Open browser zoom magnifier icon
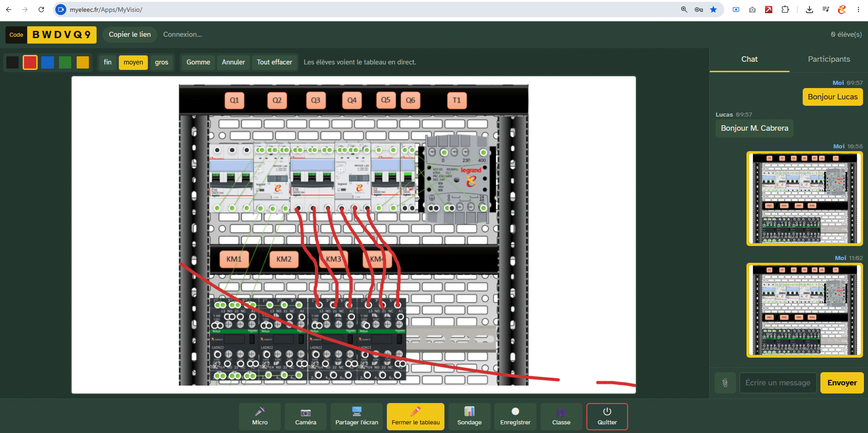This screenshot has height=433, width=868. coord(684,10)
